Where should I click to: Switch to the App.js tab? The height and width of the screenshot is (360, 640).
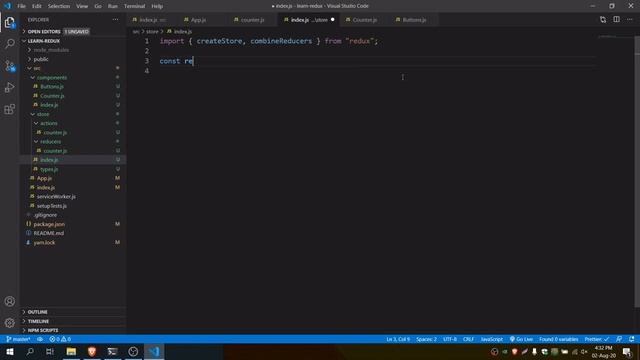click(198, 20)
